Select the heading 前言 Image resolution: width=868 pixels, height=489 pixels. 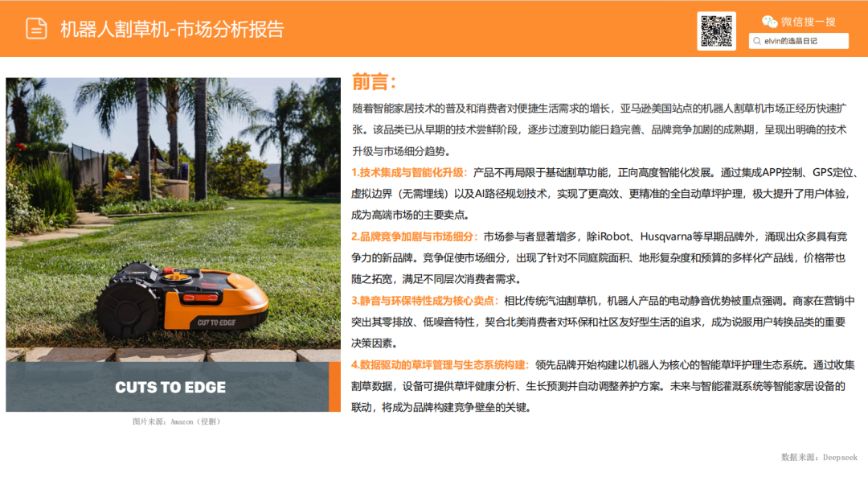(x=368, y=80)
